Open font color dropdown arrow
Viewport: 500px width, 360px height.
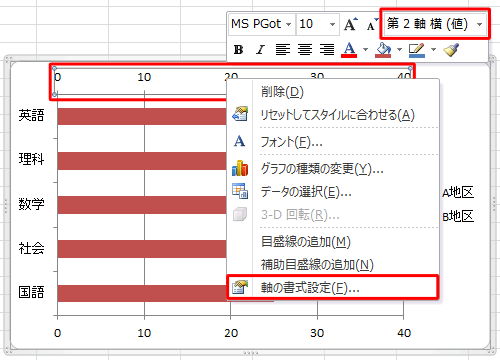click(365, 50)
